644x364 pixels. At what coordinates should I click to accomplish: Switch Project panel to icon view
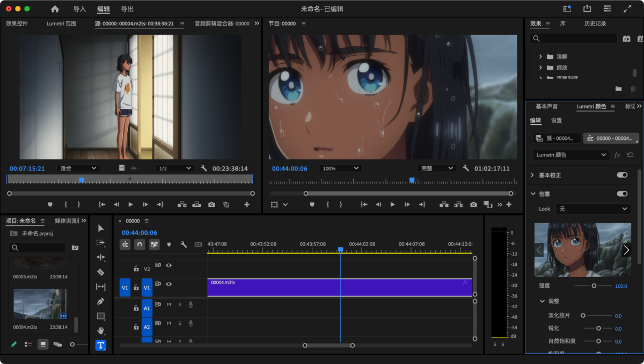click(x=42, y=344)
